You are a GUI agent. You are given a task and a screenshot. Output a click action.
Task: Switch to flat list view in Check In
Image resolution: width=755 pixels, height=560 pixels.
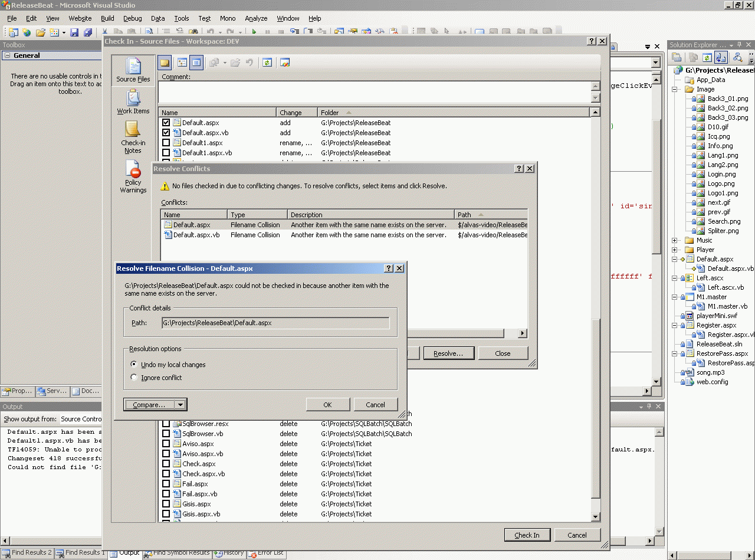[196, 63]
